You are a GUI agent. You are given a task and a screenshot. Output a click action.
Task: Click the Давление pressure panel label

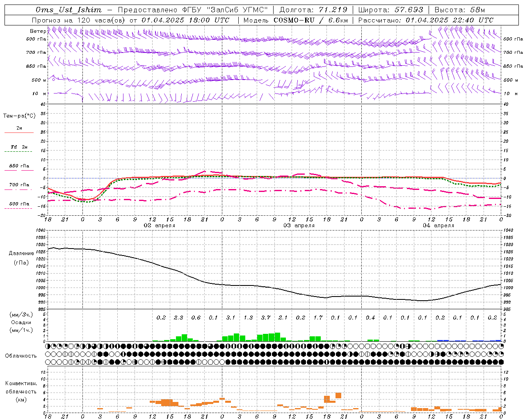(21, 253)
